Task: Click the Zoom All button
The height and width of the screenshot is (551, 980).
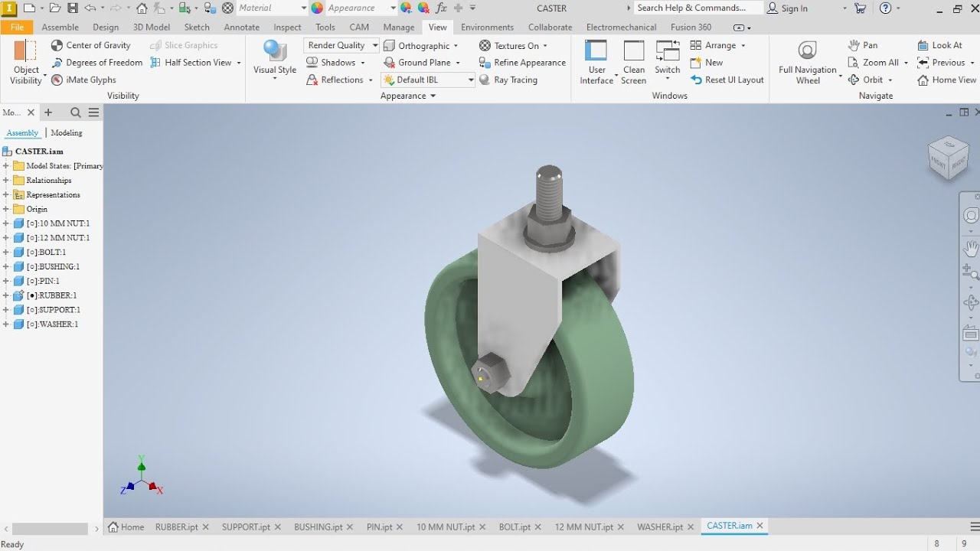Action: tap(874, 63)
